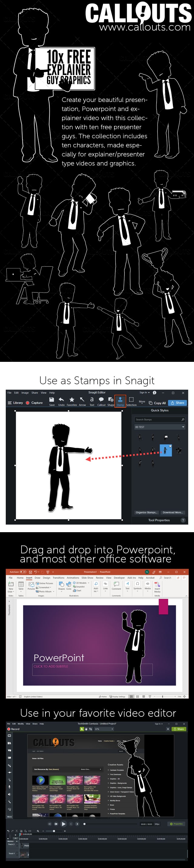Click Copy All in Snagit Editor
This screenshot has width=194, height=868.
(x=157, y=403)
